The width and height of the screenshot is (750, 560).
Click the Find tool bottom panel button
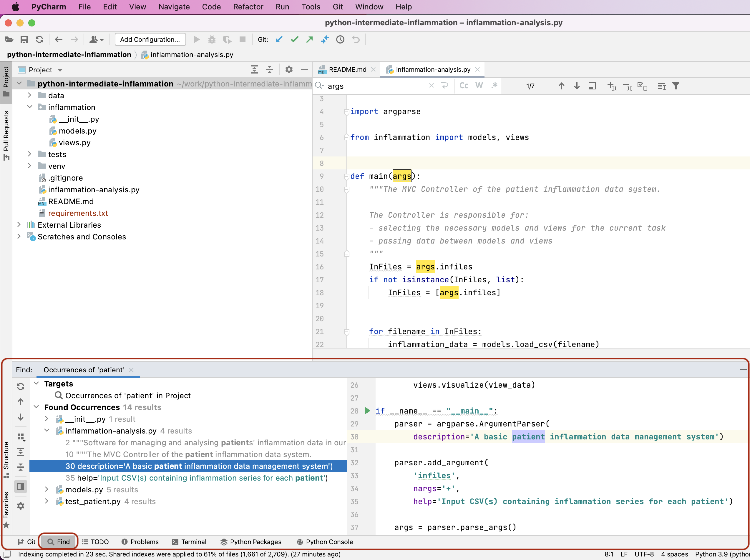(x=58, y=542)
